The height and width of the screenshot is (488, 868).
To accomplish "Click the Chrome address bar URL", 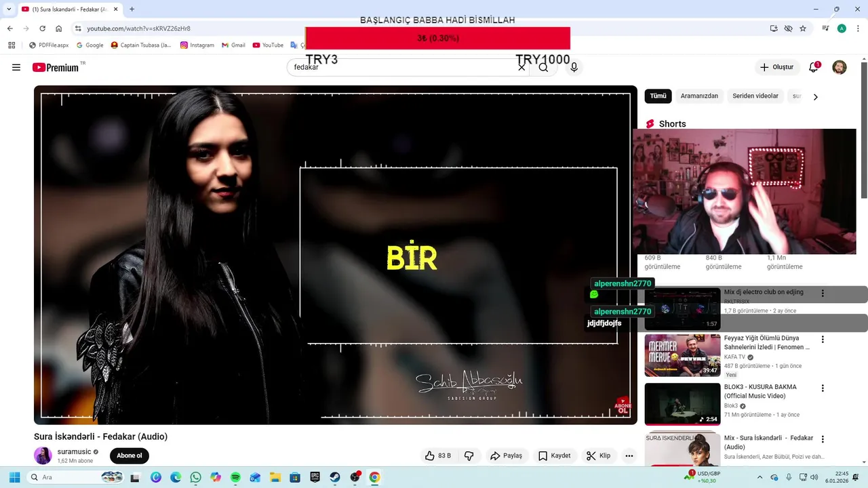I will [x=138, y=28].
